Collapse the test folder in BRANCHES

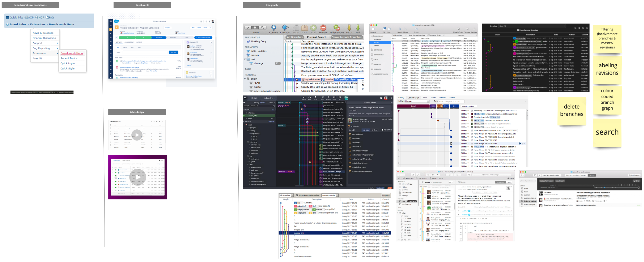tap(245, 59)
